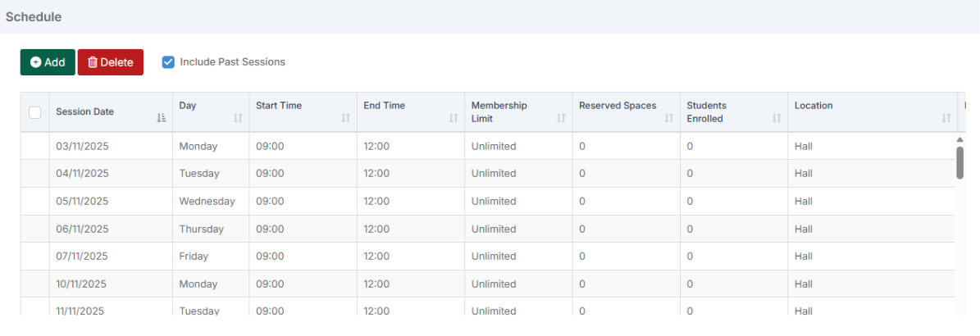This screenshot has height=336, width=980.
Task: Check the select-all header checkbox
Action: tap(35, 113)
